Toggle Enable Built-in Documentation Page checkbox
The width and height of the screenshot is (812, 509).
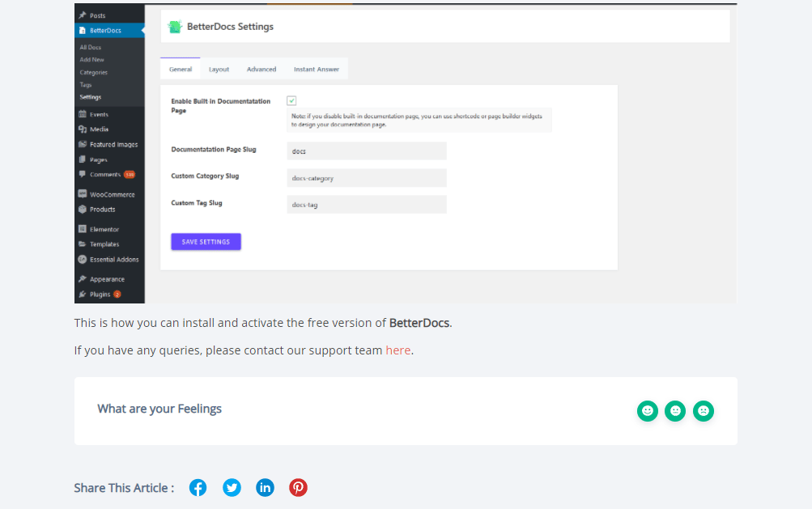291,100
